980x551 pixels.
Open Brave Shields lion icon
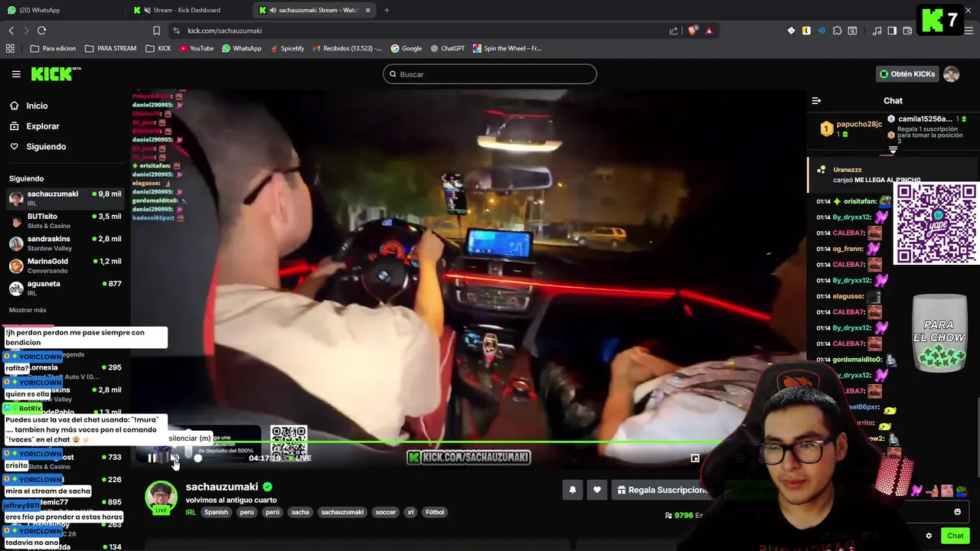point(694,31)
